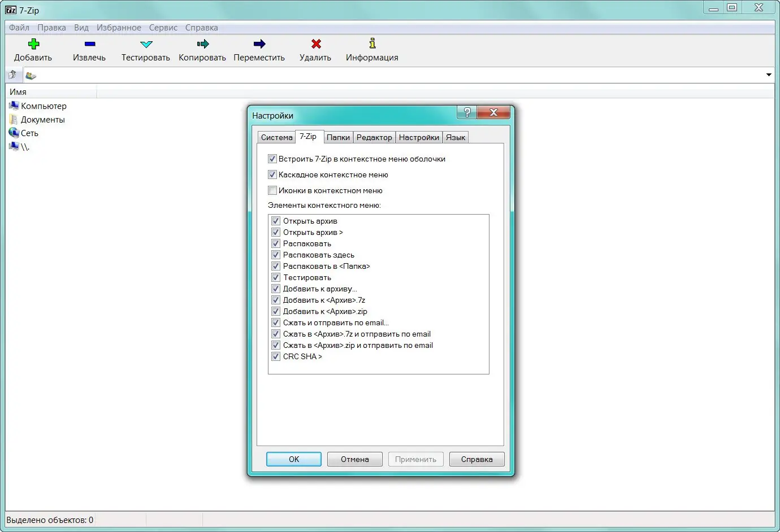The width and height of the screenshot is (780, 532).
Task: Click the Информация (Info) icon
Action: coord(372,43)
